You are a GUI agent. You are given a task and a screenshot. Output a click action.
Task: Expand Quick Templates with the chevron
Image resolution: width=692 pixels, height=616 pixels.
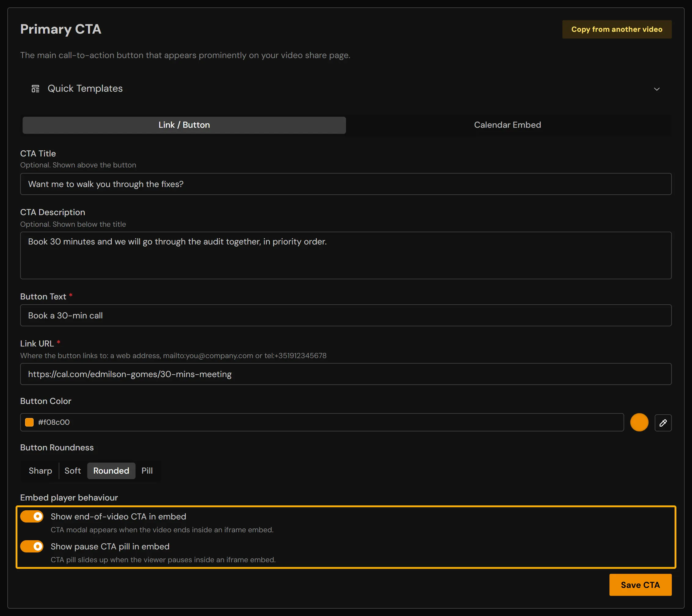point(657,89)
